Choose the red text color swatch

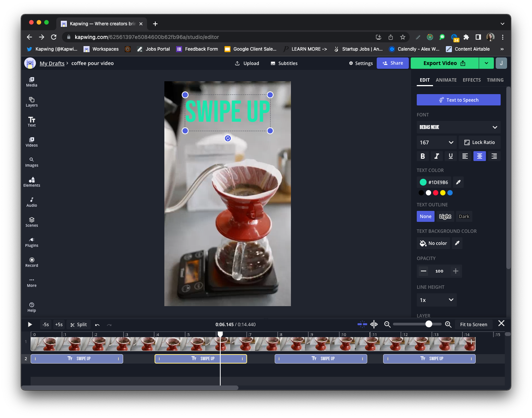point(436,193)
